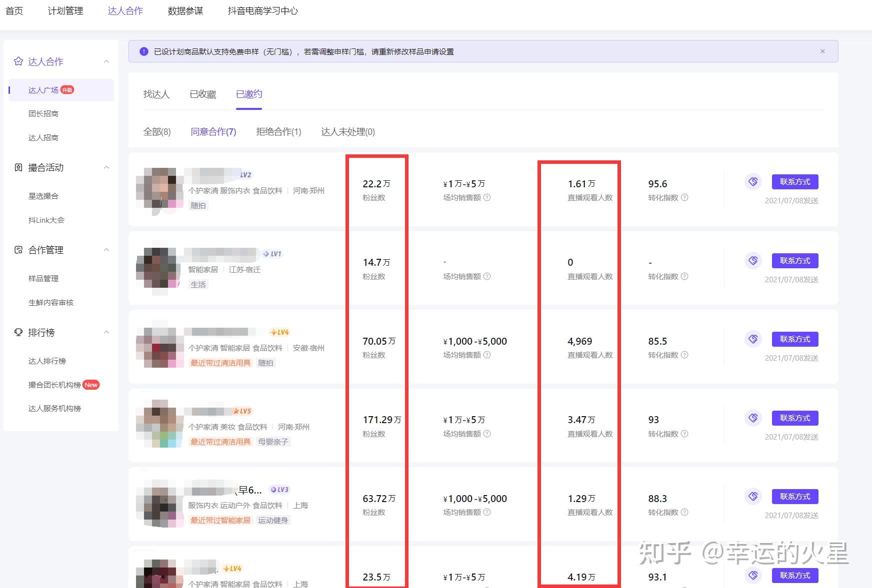Click the 转化指数 help icon in 171.29万 row
Screen dimensions: 872x588
click(684, 434)
